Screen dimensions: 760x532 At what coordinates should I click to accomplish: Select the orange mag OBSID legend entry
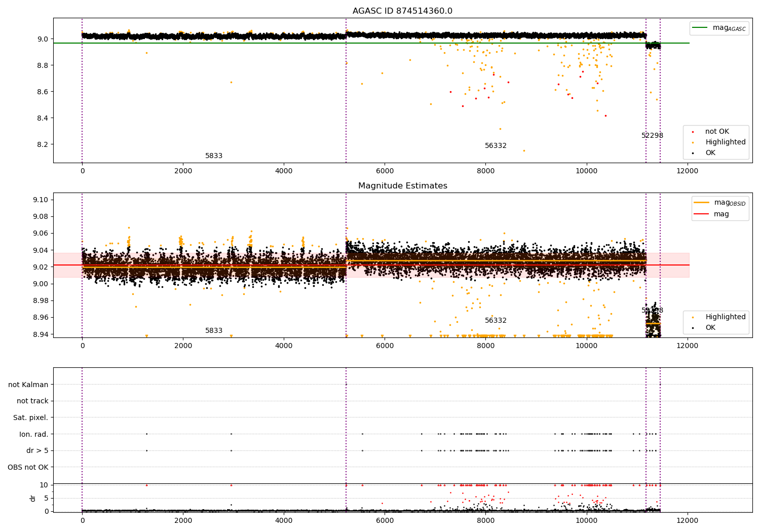coord(720,203)
